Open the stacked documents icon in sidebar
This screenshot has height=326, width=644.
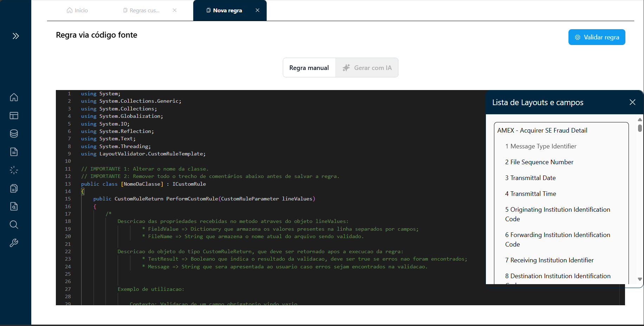coord(14,188)
